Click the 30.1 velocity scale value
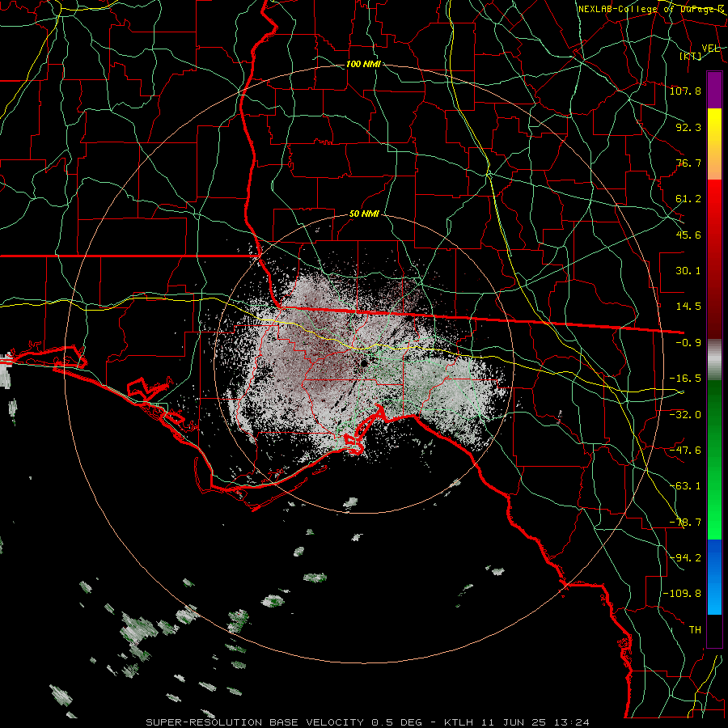 tap(688, 270)
